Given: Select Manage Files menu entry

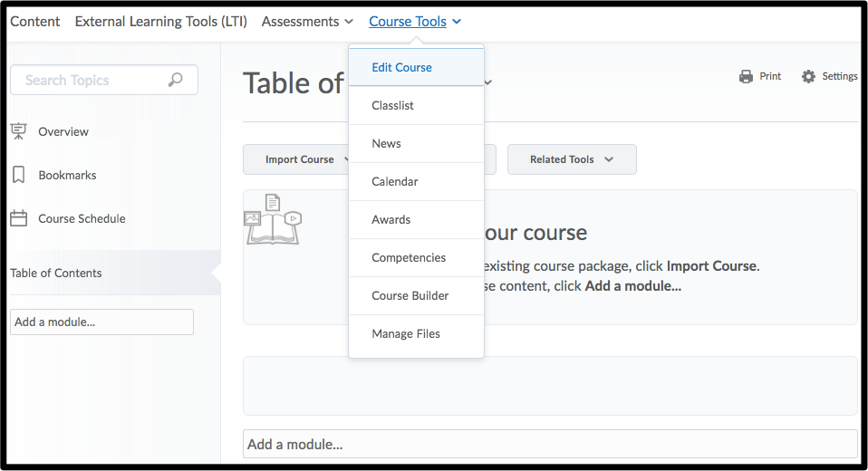Looking at the screenshot, I should [405, 334].
